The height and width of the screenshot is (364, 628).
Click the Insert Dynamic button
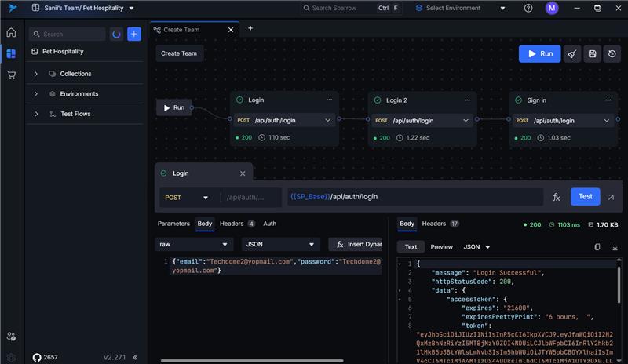point(356,244)
